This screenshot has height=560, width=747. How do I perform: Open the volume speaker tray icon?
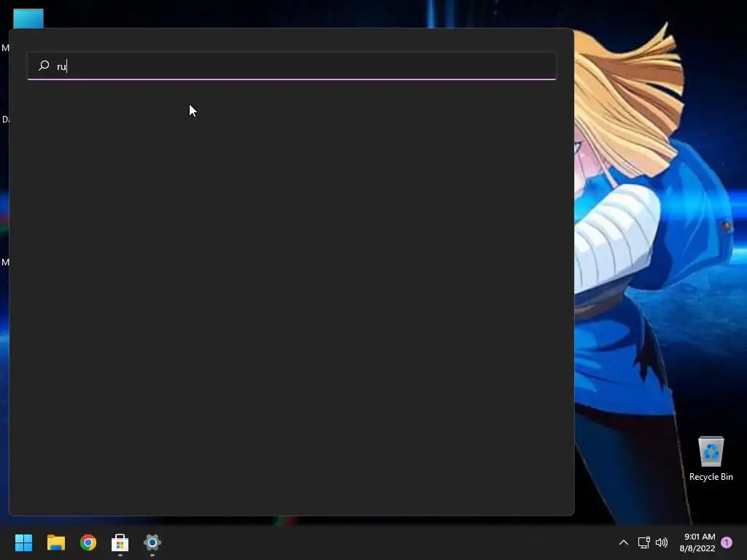tap(661, 542)
